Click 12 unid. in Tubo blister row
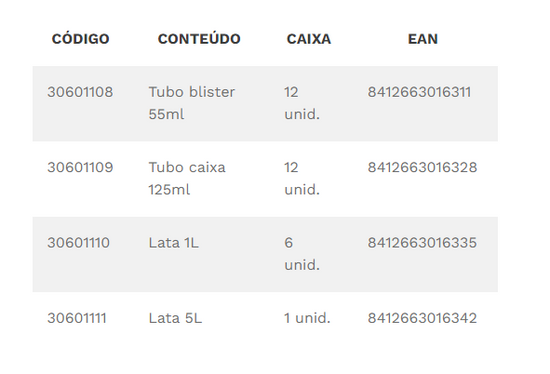Image resolution: width=550 pixels, height=374 pixels. pos(302,103)
